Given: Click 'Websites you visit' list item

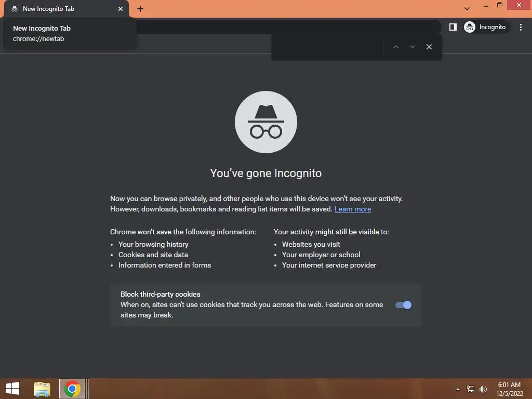Looking at the screenshot, I should (x=311, y=244).
